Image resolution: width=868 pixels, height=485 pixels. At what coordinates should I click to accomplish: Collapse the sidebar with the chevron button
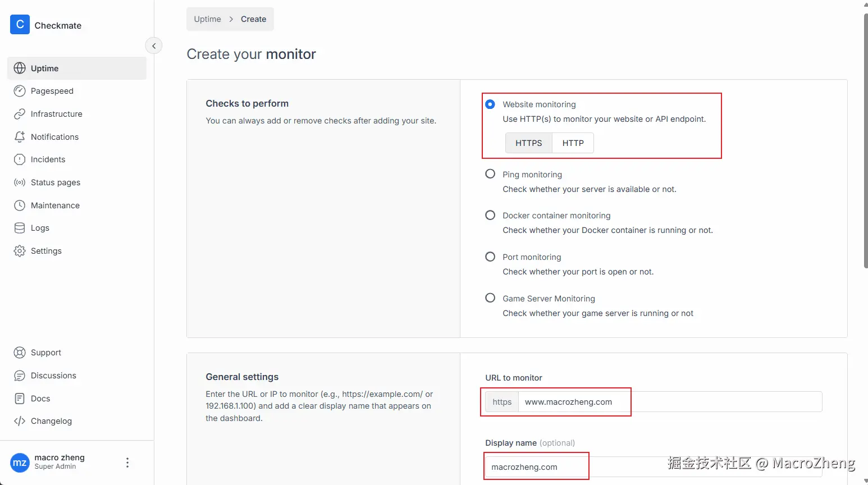[x=154, y=46]
